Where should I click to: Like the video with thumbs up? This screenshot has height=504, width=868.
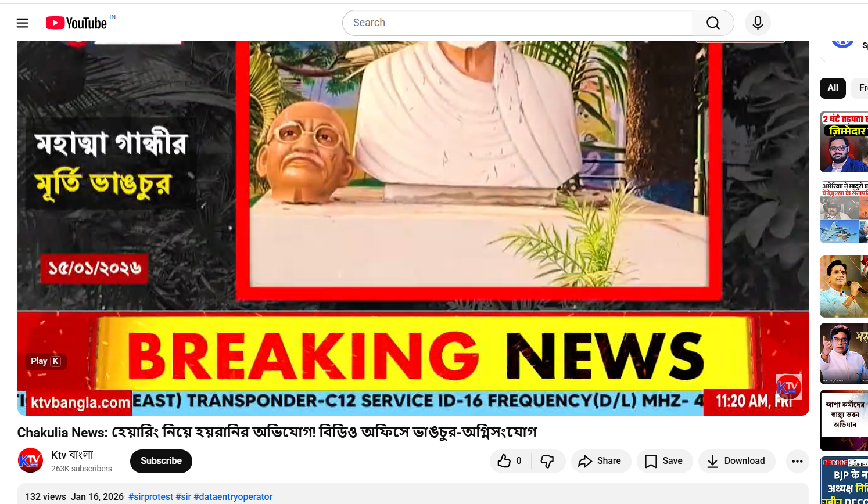coord(510,461)
